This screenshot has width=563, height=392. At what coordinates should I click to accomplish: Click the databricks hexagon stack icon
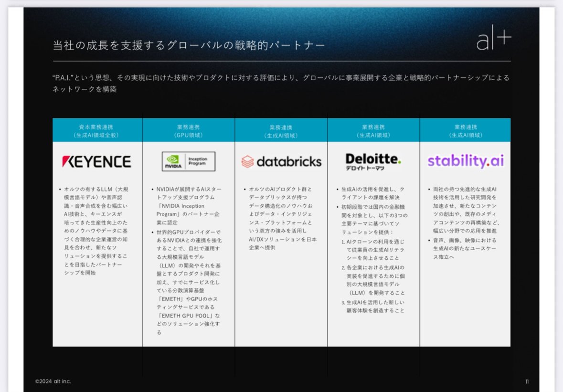(x=249, y=161)
